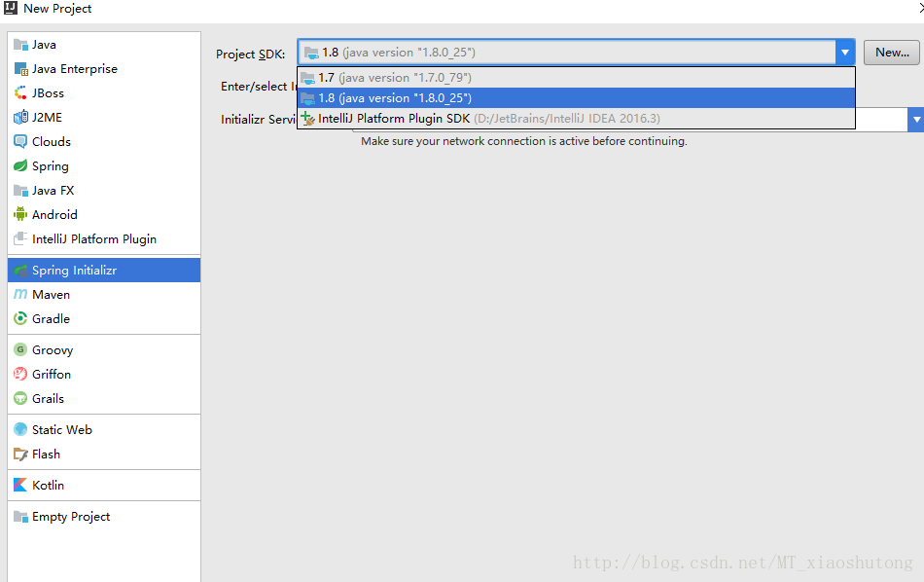Click the Android robot icon
This screenshot has height=582, width=924.
point(20,215)
